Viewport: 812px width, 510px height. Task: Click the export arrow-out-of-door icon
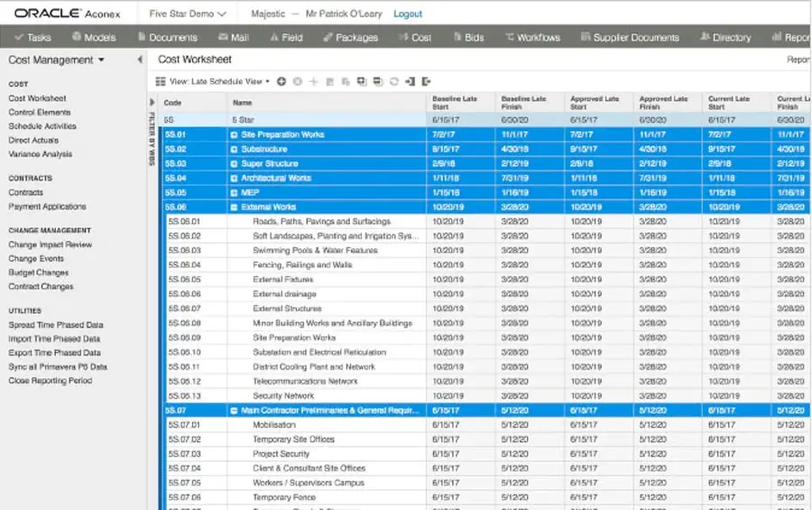click(x=426, y=81)
